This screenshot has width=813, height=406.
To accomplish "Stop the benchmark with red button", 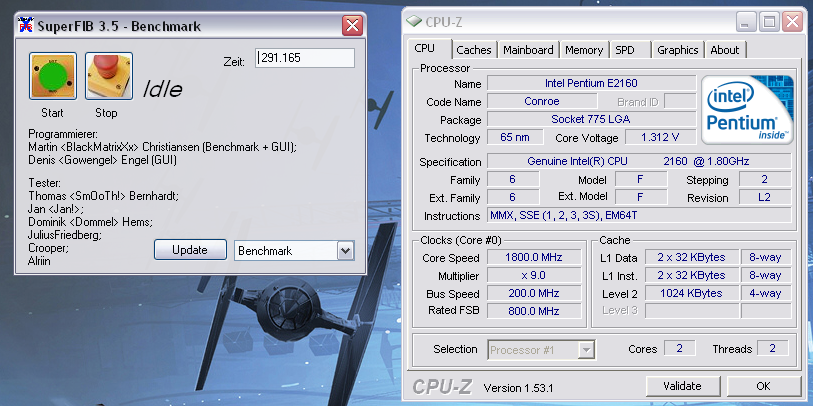I will click(x=109, y=76).
